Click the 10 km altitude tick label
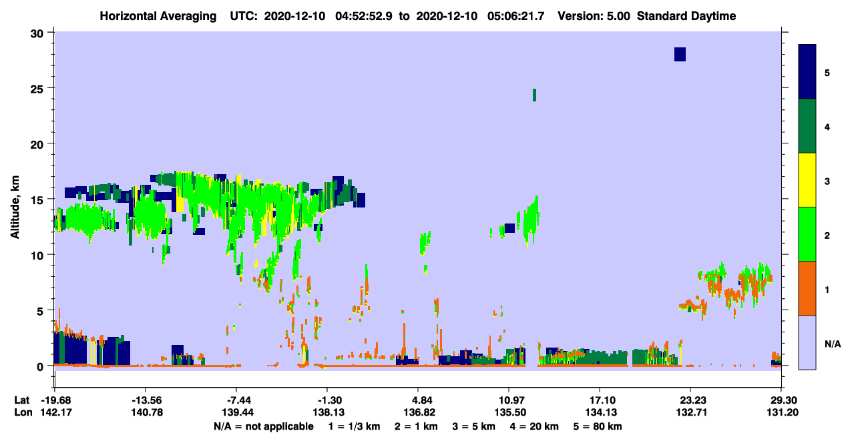The image size is (868, 445). tap(38, 255)
